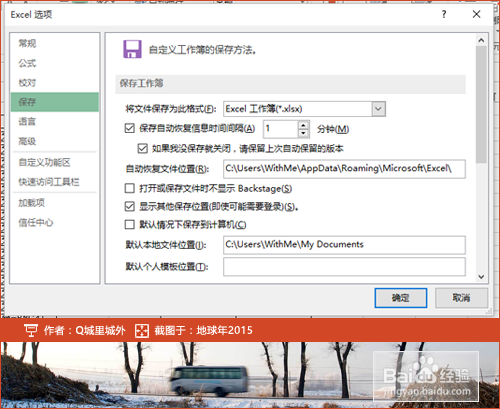This screenshot has height=409, width=500.
Task: Click the autorecover interval minutes field
Action: tap(281, 129)
